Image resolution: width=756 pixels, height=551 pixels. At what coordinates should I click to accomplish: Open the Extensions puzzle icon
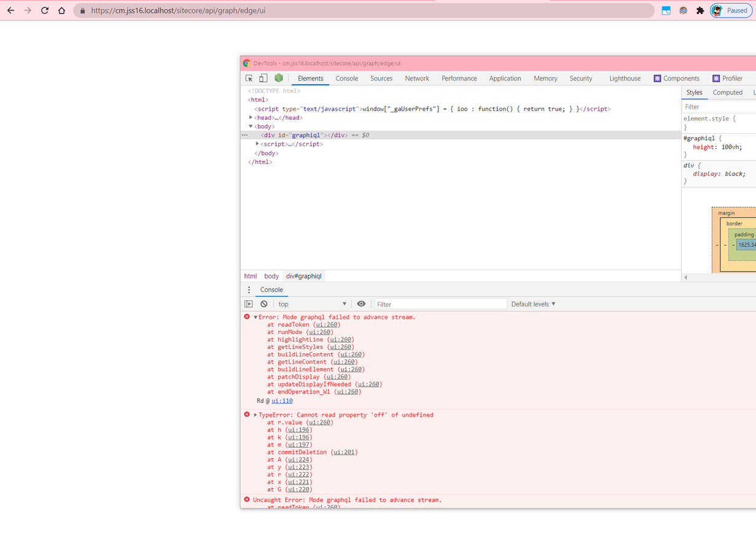tap(700, 10)
